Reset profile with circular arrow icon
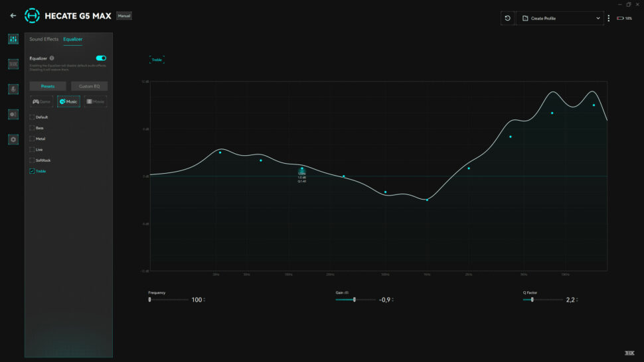644x362 pixels. [x=508, y=18]
